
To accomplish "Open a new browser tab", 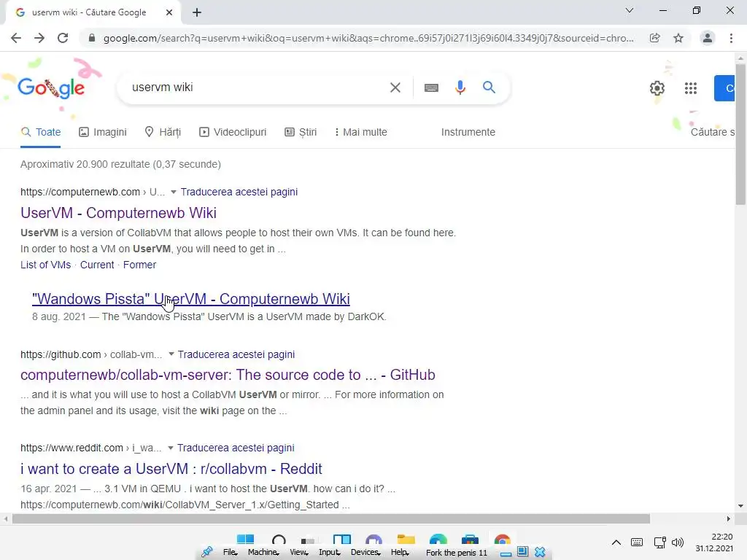I will click(197, 12).
